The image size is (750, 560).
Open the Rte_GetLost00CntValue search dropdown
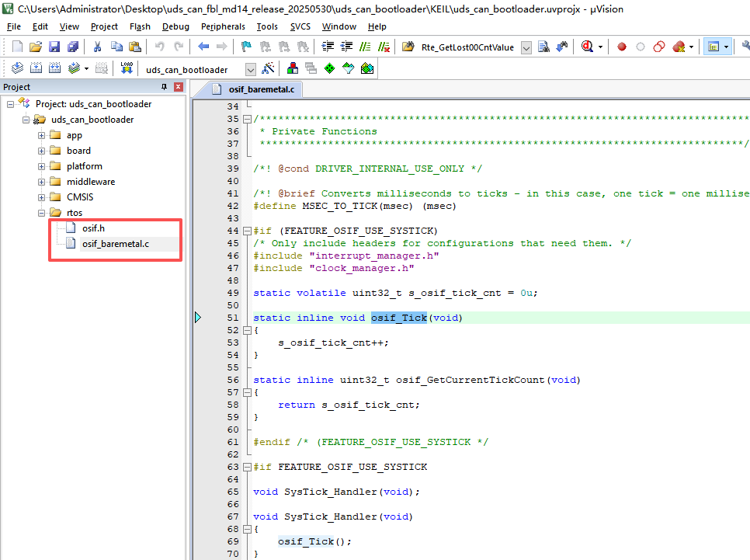(526, 47)
